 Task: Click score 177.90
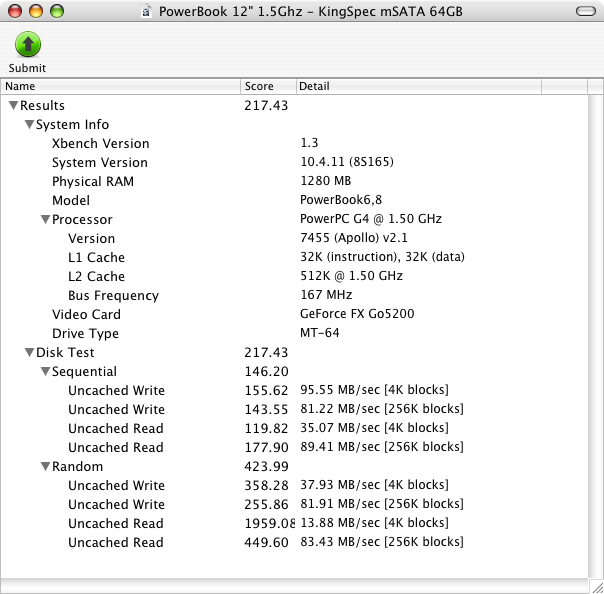[x=266, y=447]
